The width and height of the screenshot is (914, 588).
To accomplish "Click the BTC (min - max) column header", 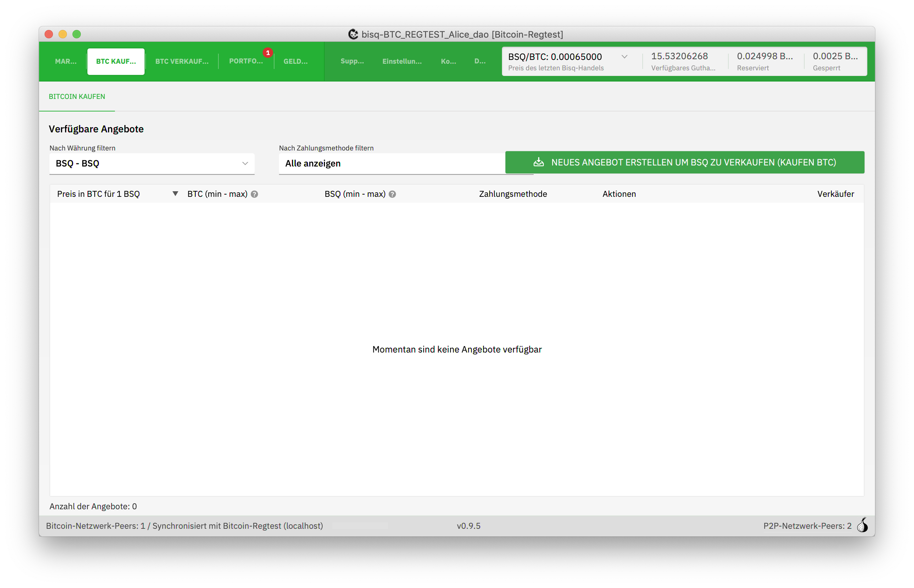I will tap(217, 194).
